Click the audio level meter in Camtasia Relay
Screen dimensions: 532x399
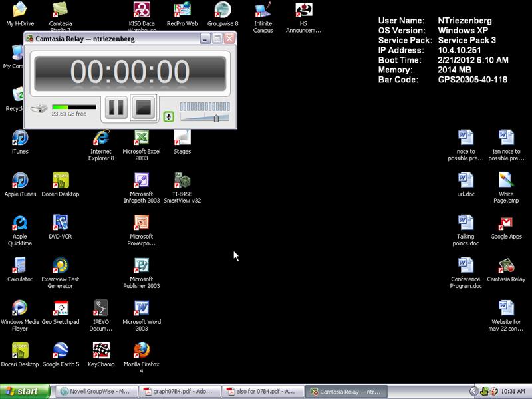click(x=205, y=106)
